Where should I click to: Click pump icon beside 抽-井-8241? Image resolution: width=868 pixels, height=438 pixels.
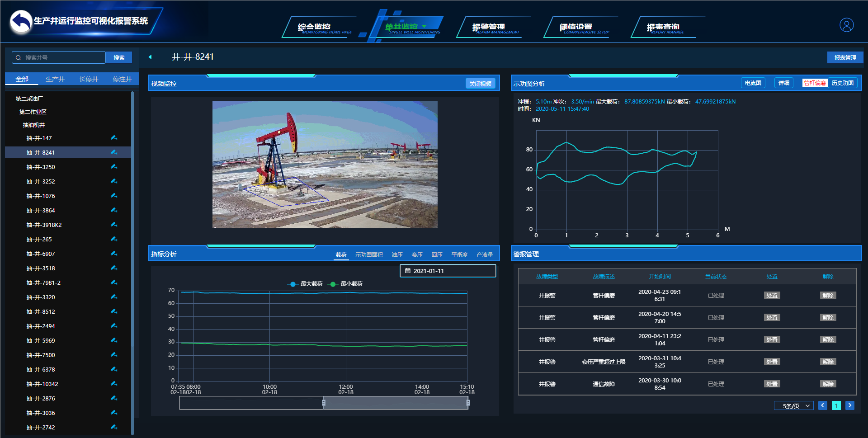point(114,152)
